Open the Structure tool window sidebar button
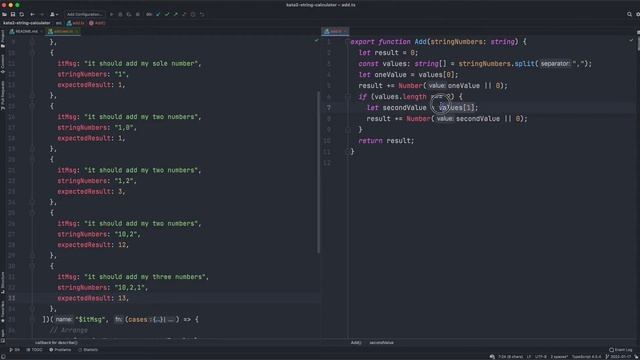Image resolution: width=640 pixels, height=360 pixels. tap(2, 283)
